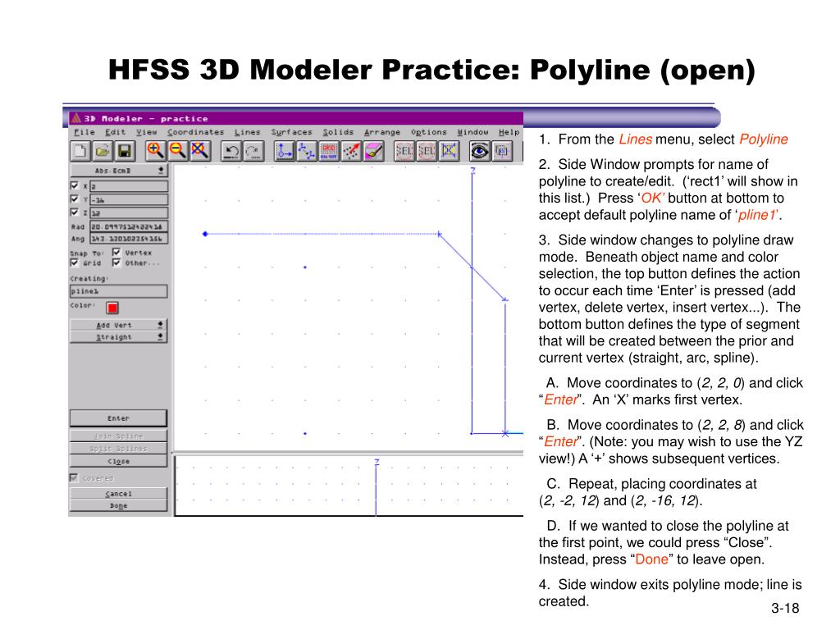Image resolution: width=840 pixels, height=630 pixels.
Task: Toggle the Z coordinate checkbox
Action: pos(75,212)
